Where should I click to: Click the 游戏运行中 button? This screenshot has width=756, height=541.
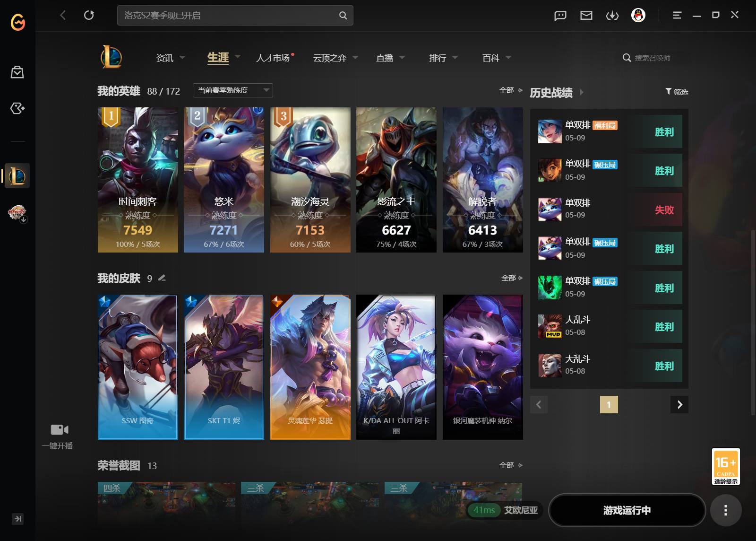(x=627, y=510)
